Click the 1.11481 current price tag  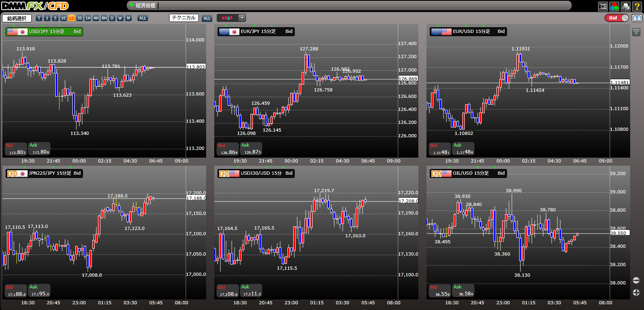coord(620,82)
